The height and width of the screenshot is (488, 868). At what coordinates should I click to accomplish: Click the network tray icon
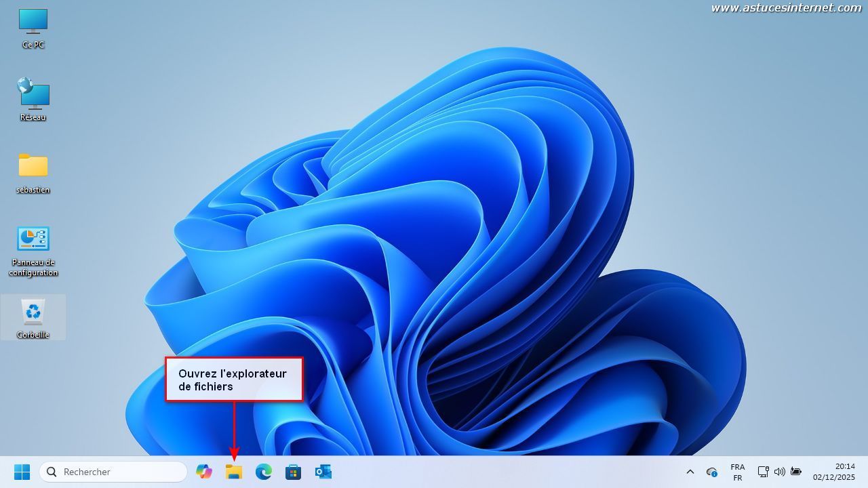click(763, 472)
